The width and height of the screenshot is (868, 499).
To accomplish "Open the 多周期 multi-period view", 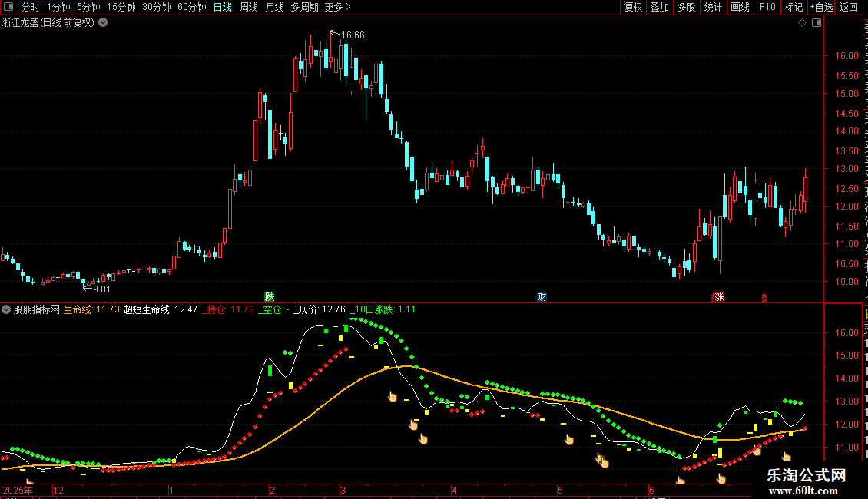I will (x=304, y=7).
